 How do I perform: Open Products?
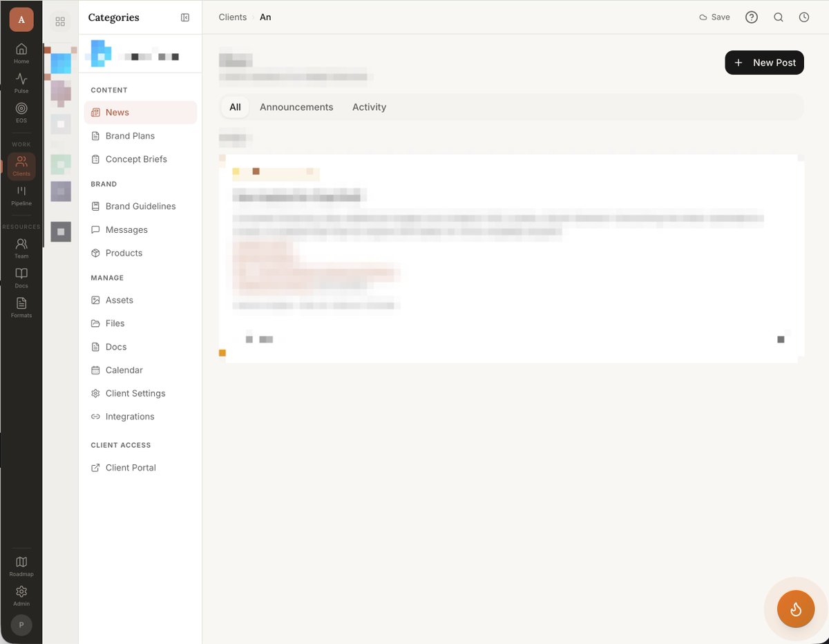pos(140,253)
